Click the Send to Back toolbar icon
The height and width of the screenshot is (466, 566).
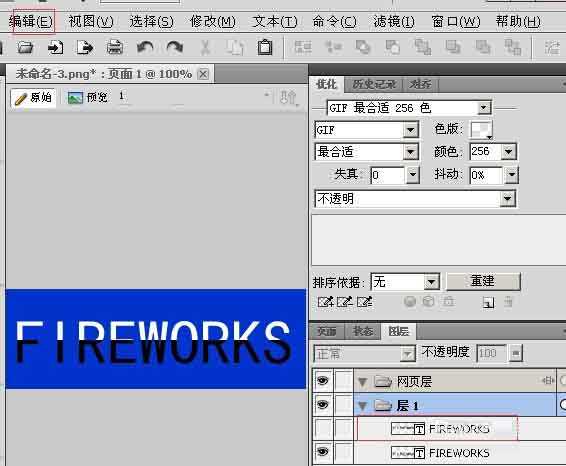[x=513, y=47]
